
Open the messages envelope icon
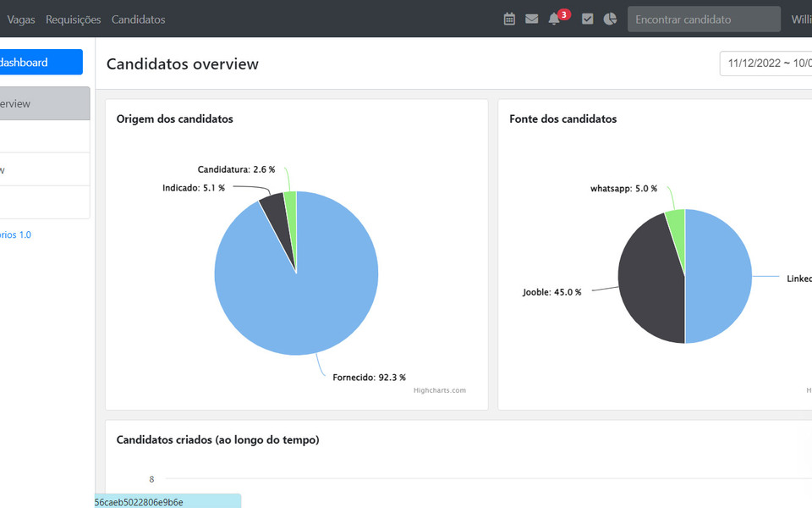click(532, 18)
